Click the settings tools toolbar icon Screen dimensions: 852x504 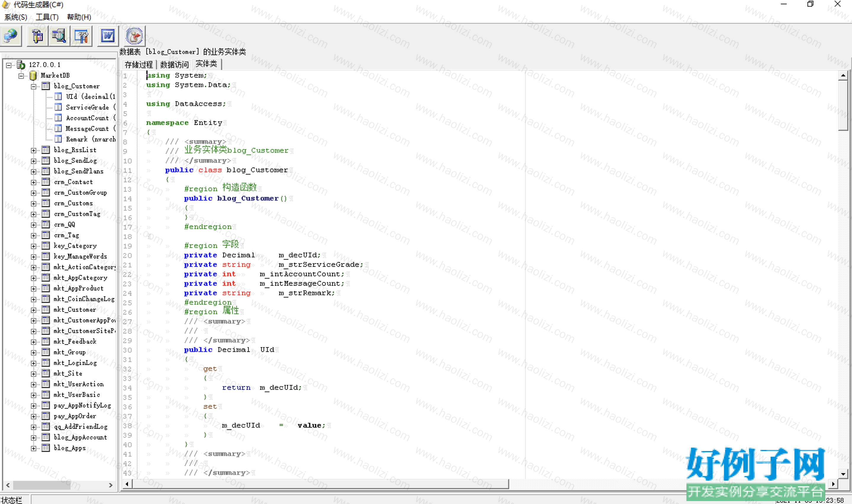tap(81, 36)
